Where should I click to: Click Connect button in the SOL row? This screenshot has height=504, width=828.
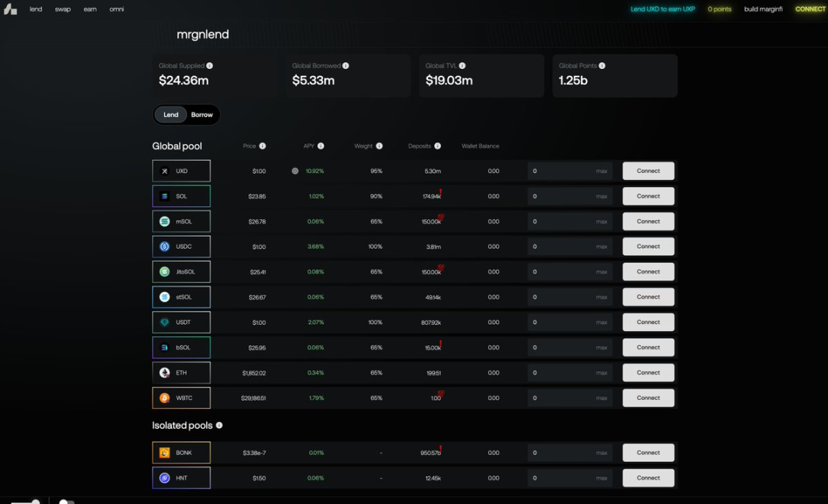(648, 196)
